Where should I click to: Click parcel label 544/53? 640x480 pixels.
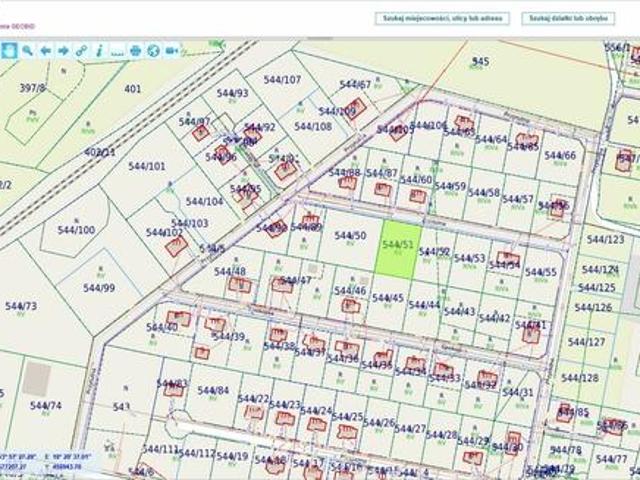[x=470, y=258]
